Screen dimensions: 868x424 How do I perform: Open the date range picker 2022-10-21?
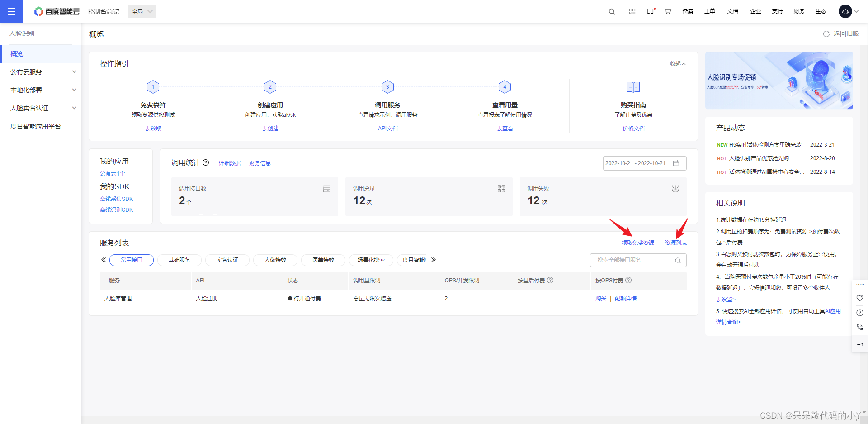click(x=645, y=163)
